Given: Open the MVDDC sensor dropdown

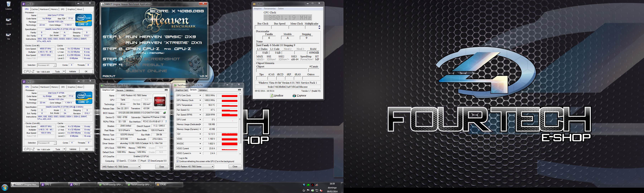Looking at the screenshot, I should click(x=200, y=144).
